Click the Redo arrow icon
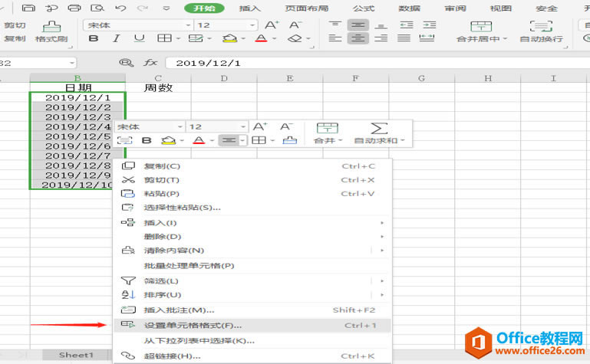 [x=142, y=8]
